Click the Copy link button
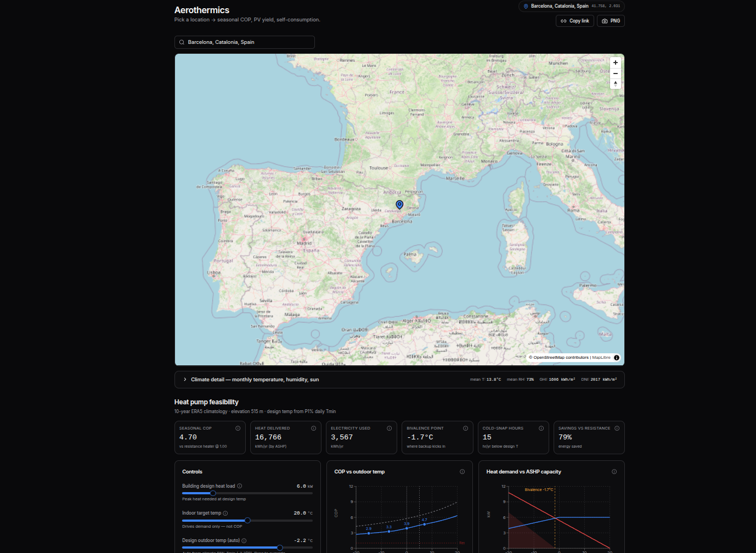This screenshot has height=553, width=756. click(x=575, y=21)
